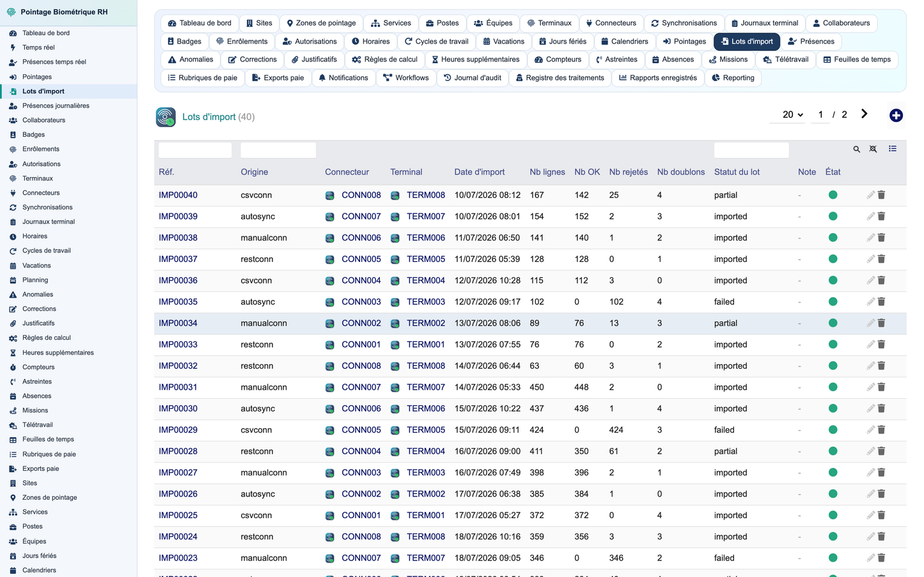This screenshot has height=577, width=924.
Task: Open Zones de pointage in sidebar
Action: click(49, 498)
